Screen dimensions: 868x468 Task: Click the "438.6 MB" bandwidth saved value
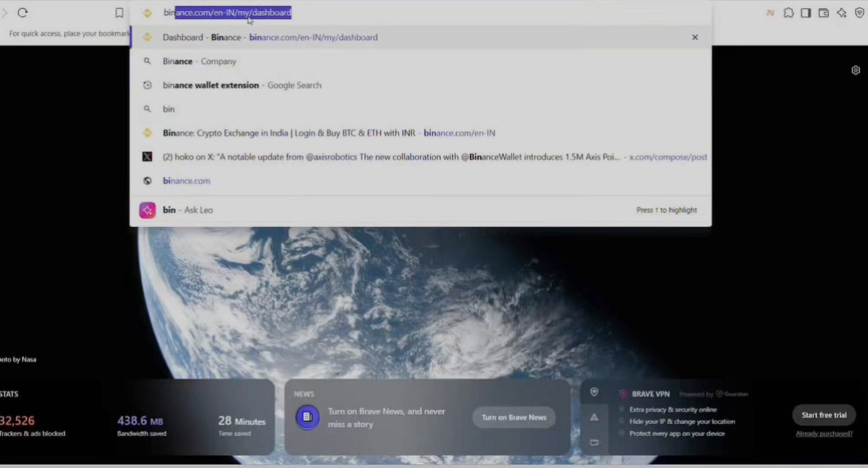140,421
